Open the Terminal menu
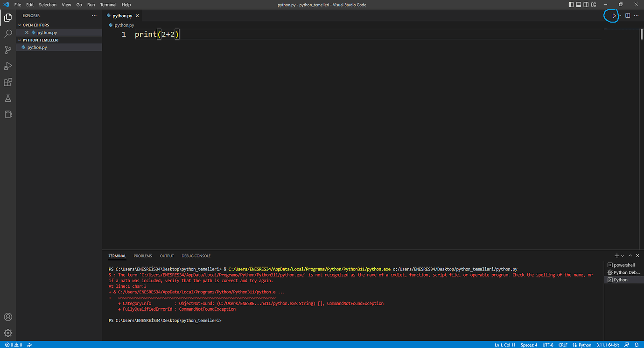 [x=108, y=5]
